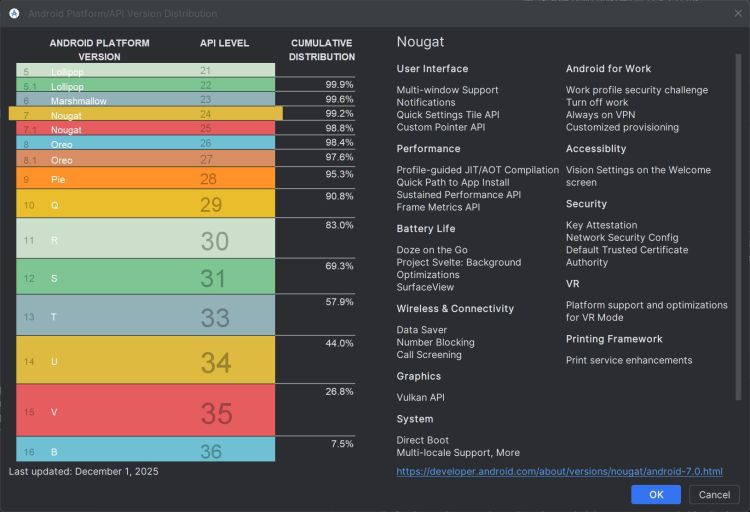
Task: Select the Android T API 33 row
Action: [x=145, y=316]
